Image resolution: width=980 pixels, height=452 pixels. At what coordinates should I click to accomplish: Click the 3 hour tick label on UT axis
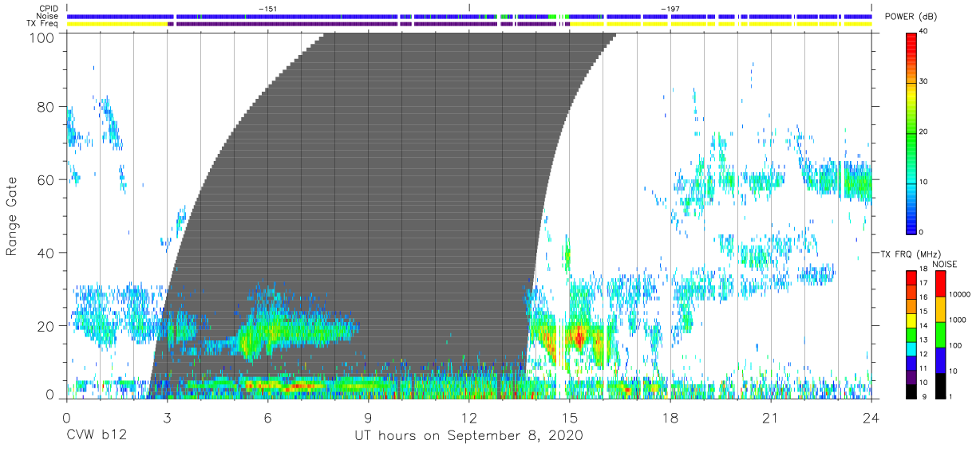tap(167, 418)
